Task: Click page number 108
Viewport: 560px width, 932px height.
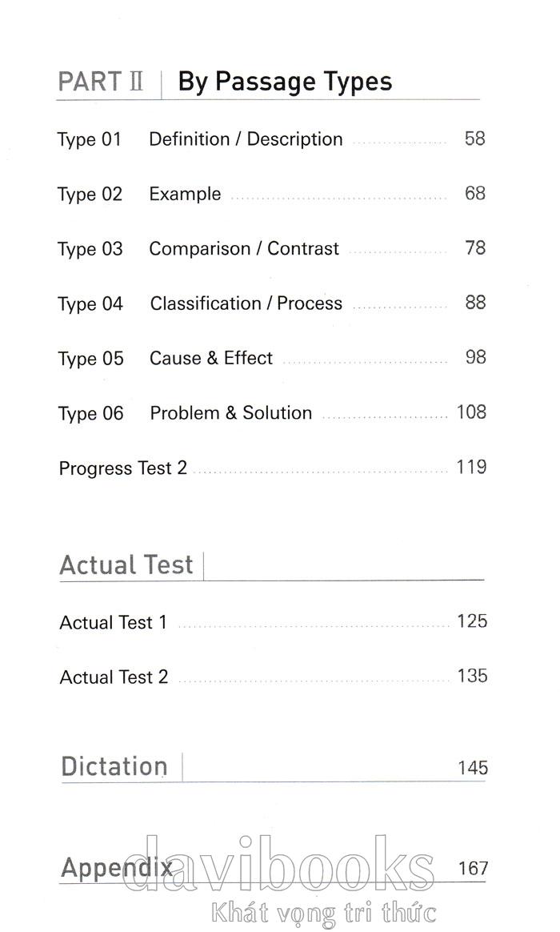Action: (471, 412)
